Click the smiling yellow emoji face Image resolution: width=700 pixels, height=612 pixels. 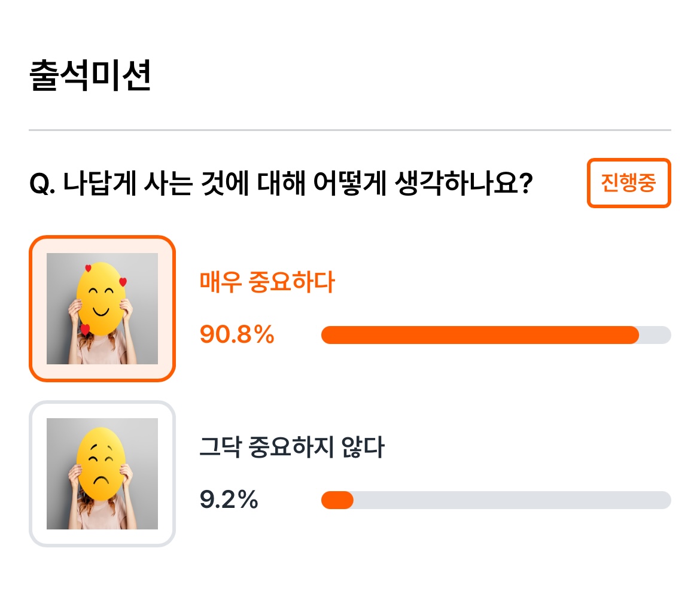101,298
